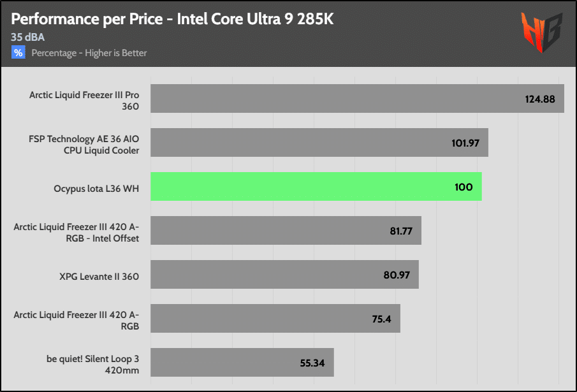The width and height of the screenshot is (577, 392).
Task: Click the XPG Levante II 360 label
Action: [x=99, y=277]
